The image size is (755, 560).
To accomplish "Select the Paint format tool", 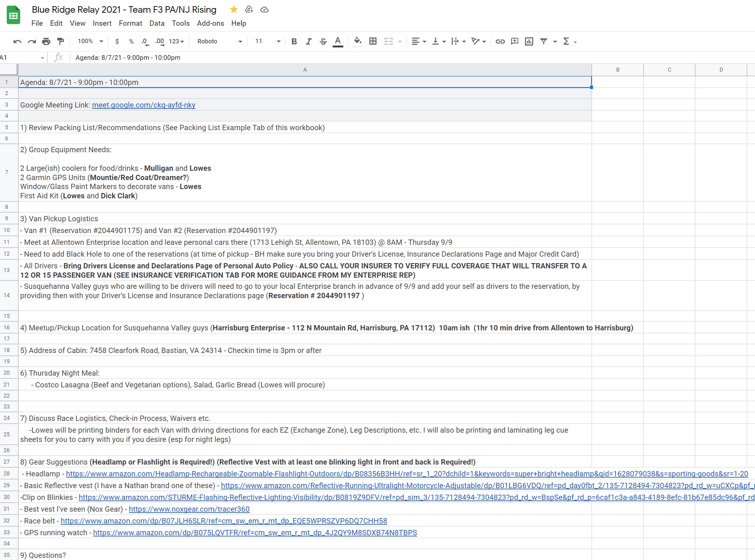I will tap(61, 41).
